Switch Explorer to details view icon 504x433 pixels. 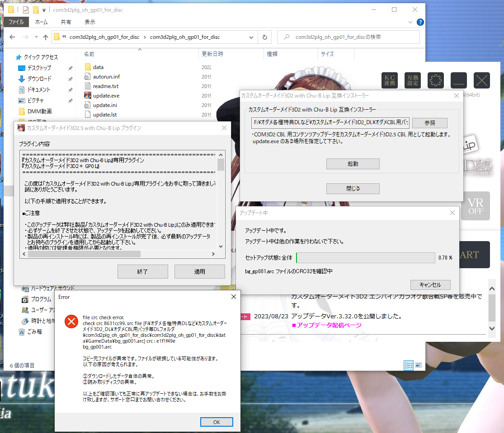click(x=409, y=365)
